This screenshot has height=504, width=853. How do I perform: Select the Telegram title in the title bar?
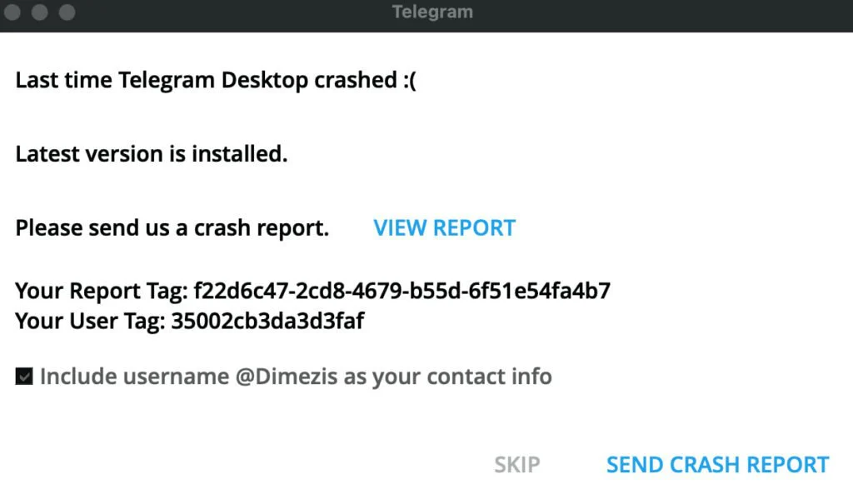tap(432, 12)
